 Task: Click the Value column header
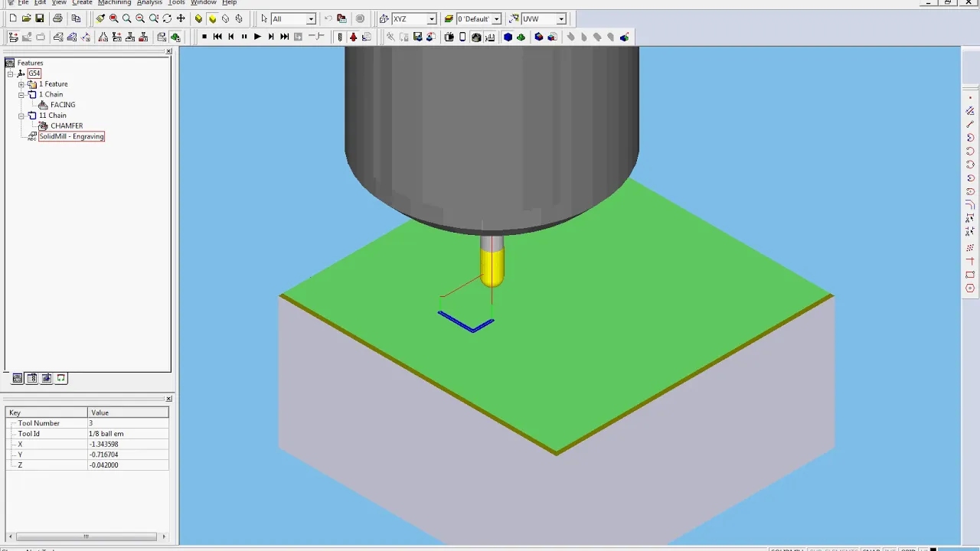[x=128, y=412]
